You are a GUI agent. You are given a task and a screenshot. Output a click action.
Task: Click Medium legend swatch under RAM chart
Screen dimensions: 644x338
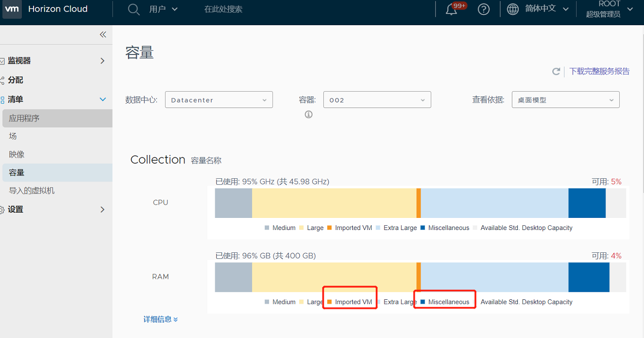[x=267, y=302]
